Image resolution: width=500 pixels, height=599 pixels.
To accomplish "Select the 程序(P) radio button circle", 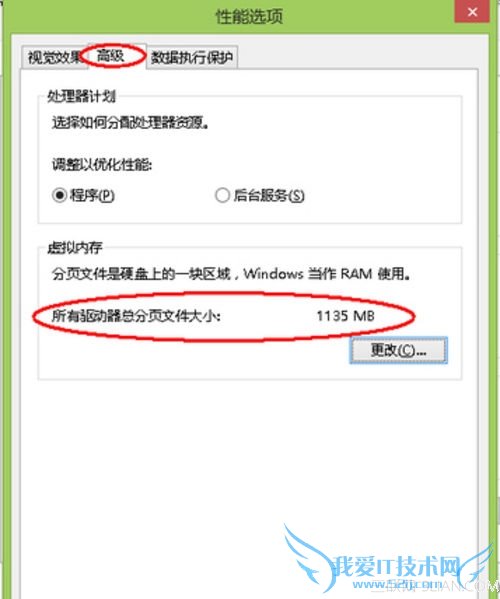I will [x=60, y=196].
